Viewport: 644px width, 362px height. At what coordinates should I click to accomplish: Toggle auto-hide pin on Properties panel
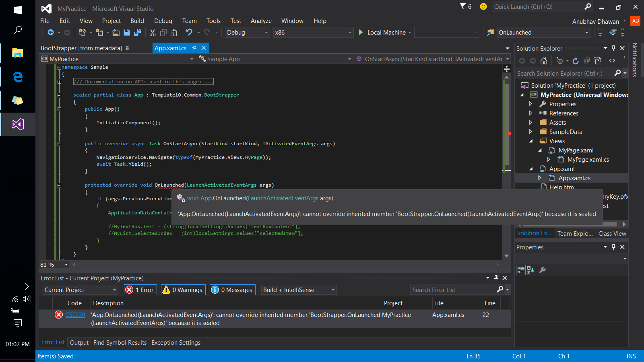(x=613, y=247)
